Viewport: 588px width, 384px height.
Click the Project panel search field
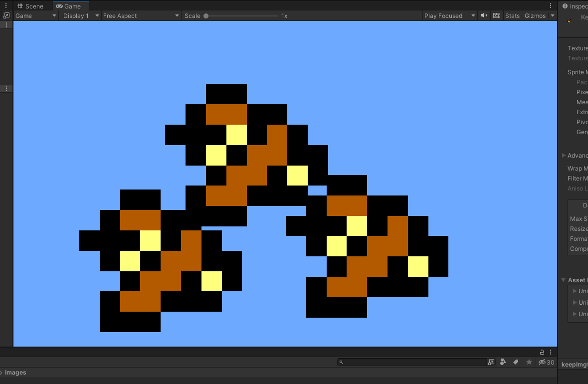(412, 362)
